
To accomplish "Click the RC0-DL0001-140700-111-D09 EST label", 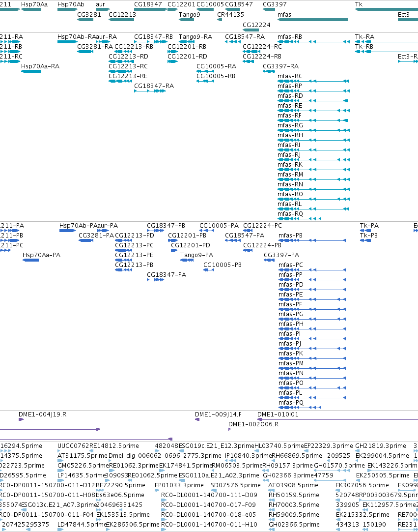I will click(x=209, y=495).
